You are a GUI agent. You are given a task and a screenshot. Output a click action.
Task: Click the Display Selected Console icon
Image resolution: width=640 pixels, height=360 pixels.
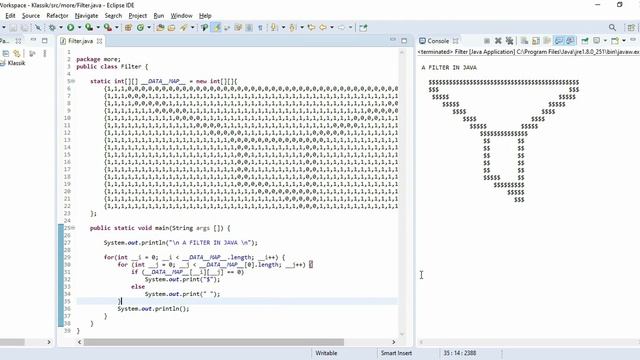597,41
